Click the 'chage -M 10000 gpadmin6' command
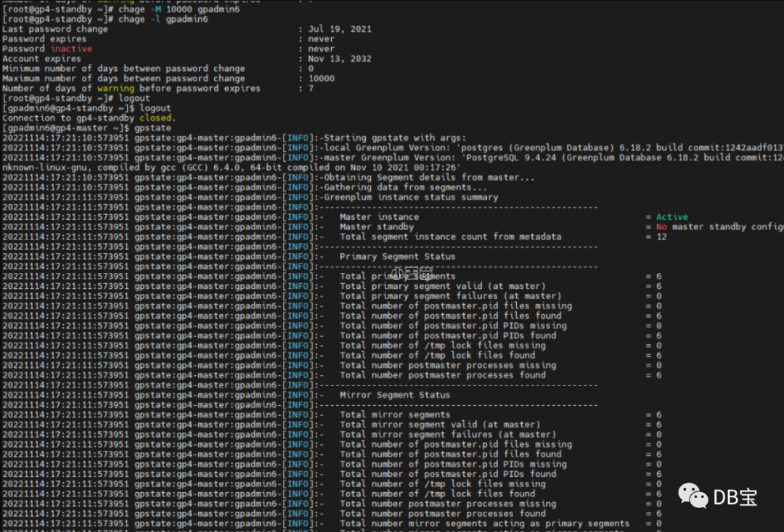This screenshot has width=784, height=532. point(179,9)
